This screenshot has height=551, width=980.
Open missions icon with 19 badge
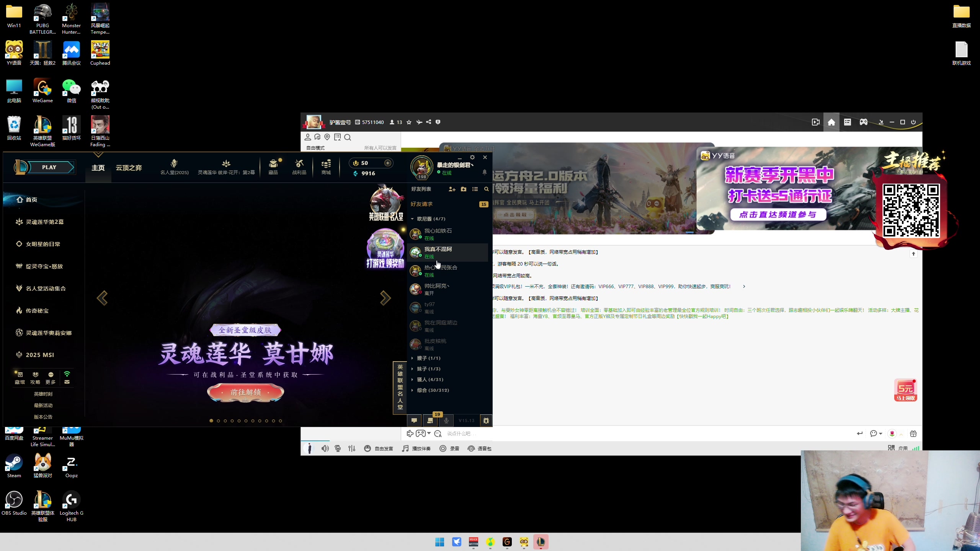(430, 420)
